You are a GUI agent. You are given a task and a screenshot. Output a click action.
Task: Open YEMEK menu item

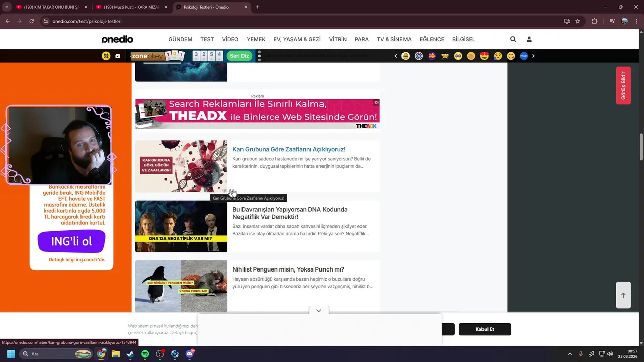tap(256, 39)
